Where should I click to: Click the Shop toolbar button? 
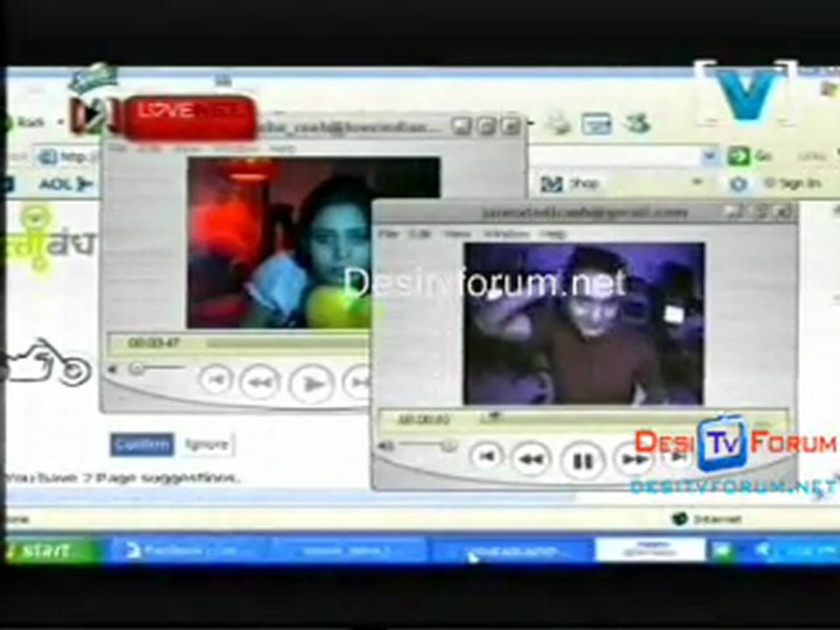[570, 184]
